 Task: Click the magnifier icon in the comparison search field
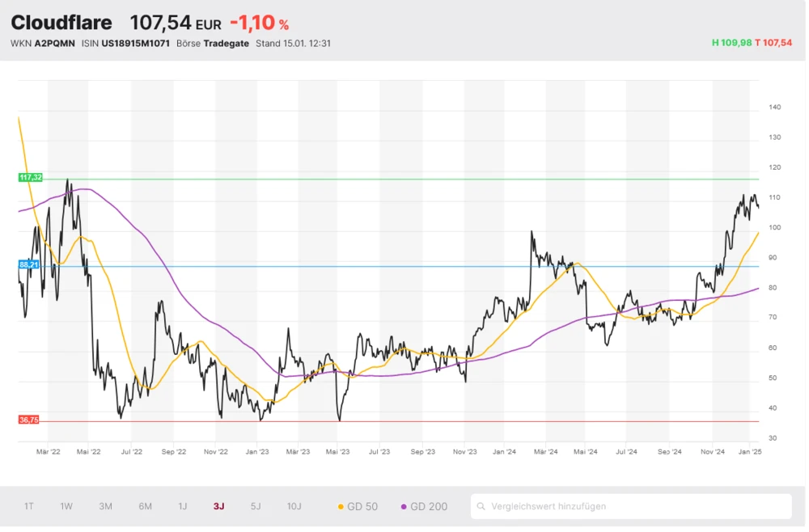(482, 507)
